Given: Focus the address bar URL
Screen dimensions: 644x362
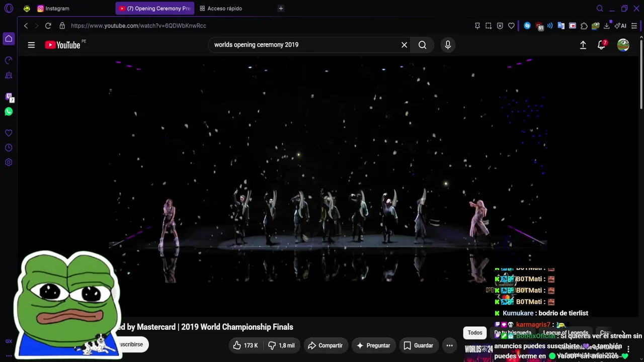Looking at the screenshot, I should pyautogui.click(x=138, y=26).
